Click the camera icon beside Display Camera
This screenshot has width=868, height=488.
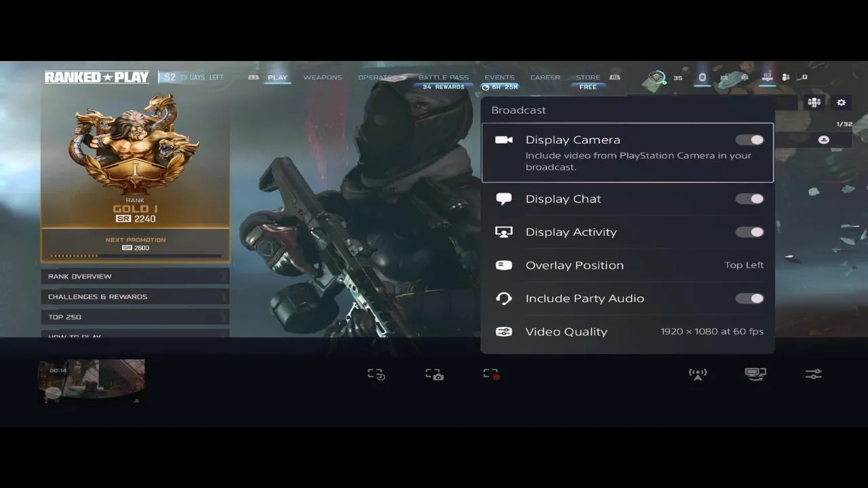(504, 140)
